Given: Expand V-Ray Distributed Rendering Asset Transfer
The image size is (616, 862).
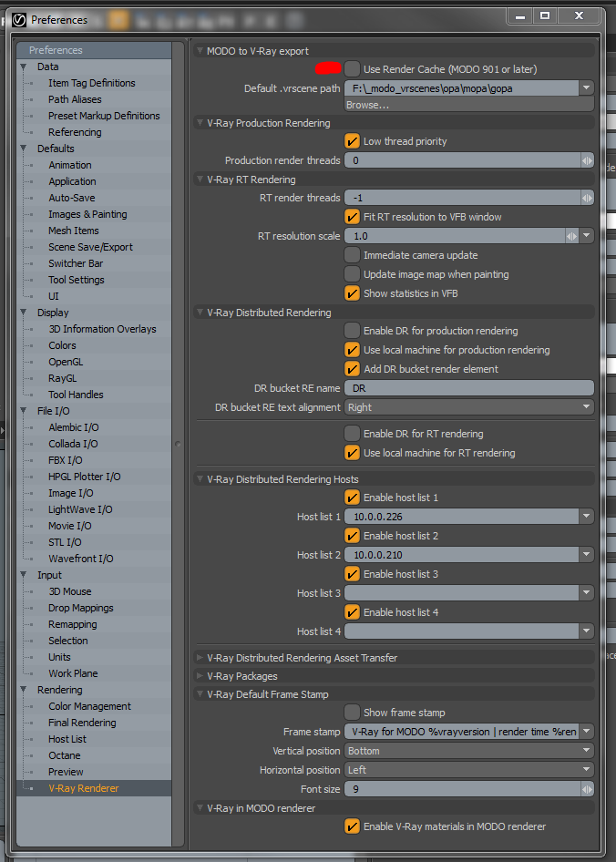Looking at the screenshot, I should point(200,658).
